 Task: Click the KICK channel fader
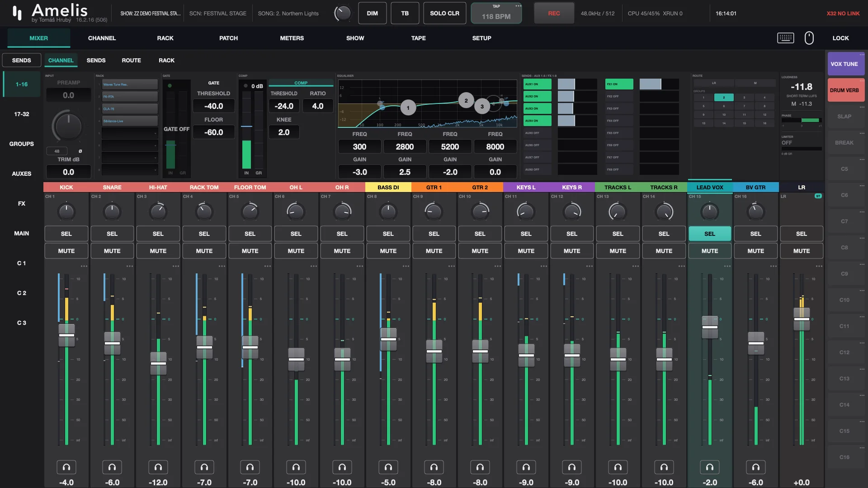coord(66,335)
